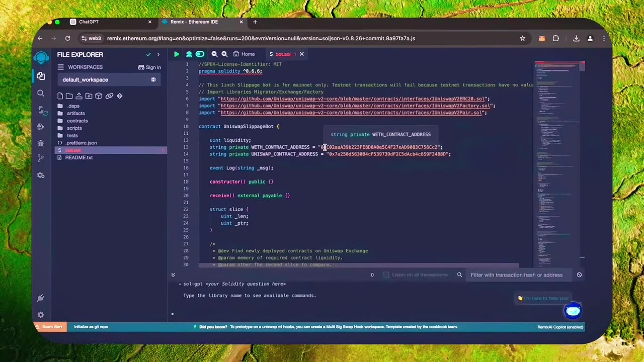Image resolution: width=644 pixels, height=362 pixels.
Task: Enable Listen on all transactions checkbox
Action: pyautogui.click(x=386, y=275)
